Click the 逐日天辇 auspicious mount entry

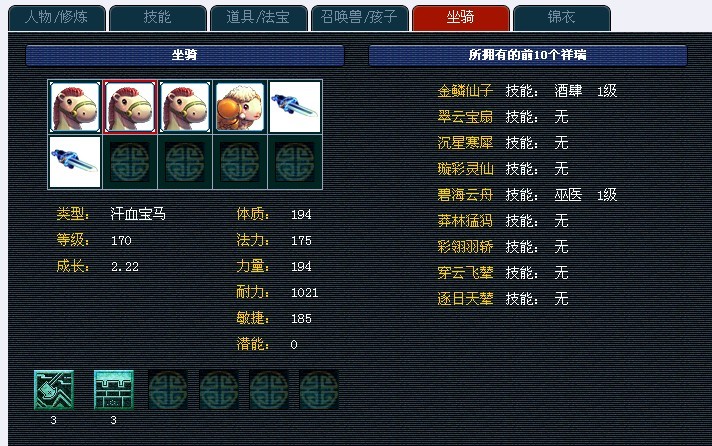465,299
